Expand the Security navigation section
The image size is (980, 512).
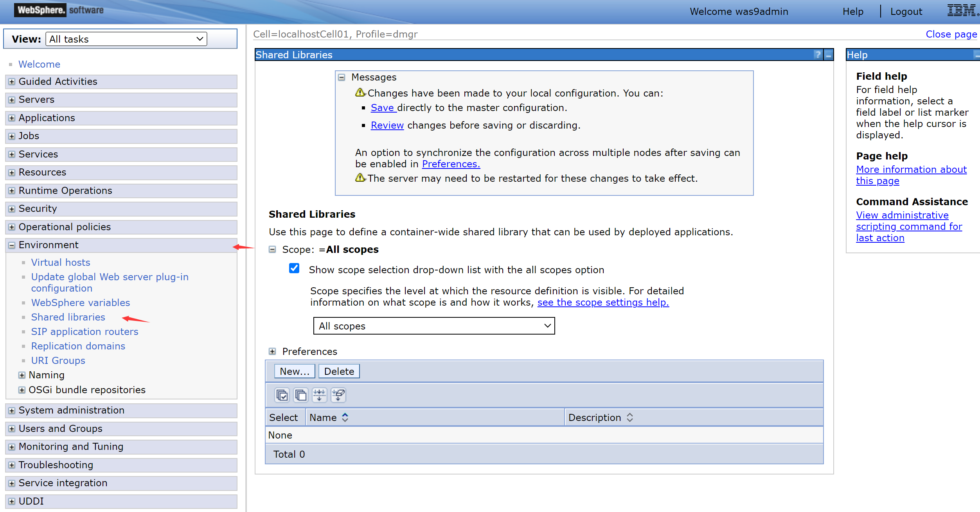pos(12,209)
